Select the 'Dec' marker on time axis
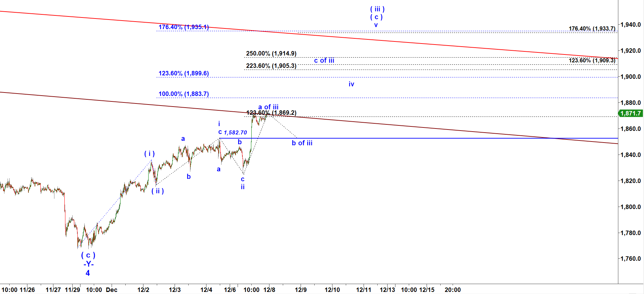Viewport: 644px width, 294px height. (112, 290)
